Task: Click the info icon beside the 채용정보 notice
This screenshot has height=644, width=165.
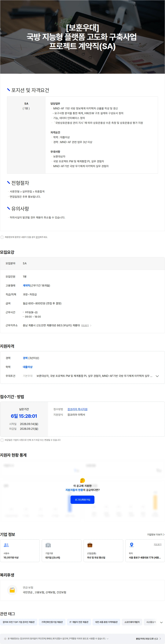Action: click(x=2, y=237)
